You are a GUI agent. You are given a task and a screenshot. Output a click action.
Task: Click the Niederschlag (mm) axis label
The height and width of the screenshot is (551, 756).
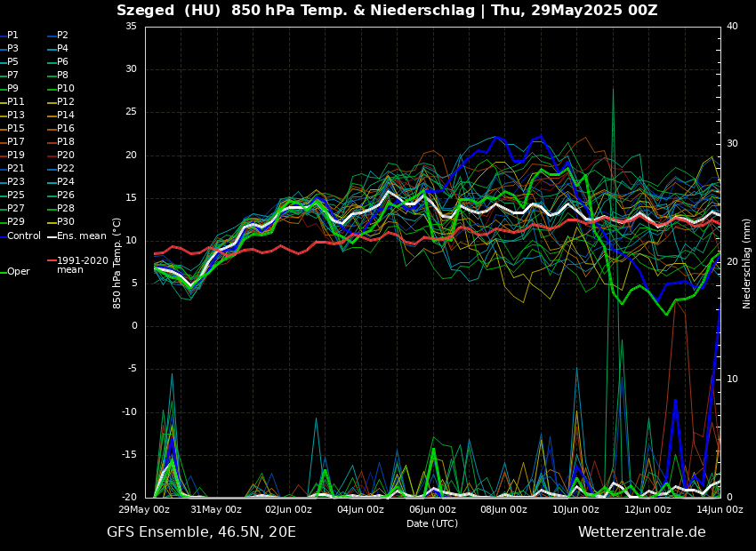pos(747,263)
